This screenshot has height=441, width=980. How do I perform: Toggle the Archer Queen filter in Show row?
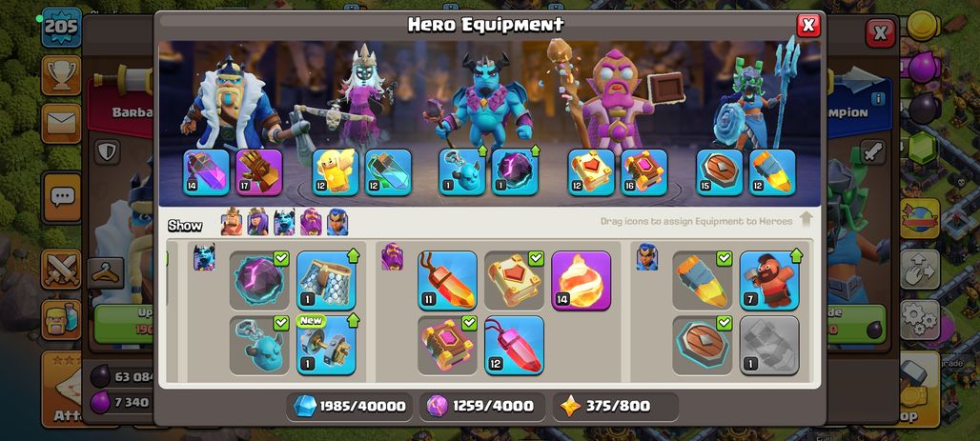[x=257, y=222]
